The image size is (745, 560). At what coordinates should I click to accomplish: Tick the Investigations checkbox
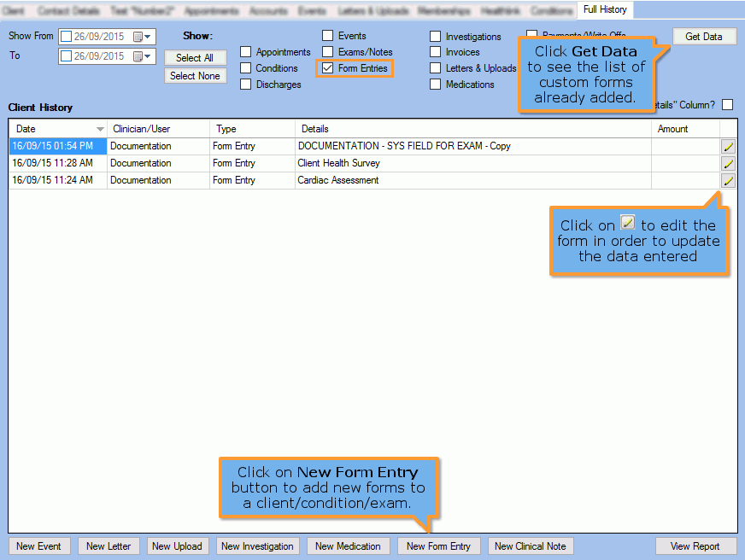pos(435,37)
